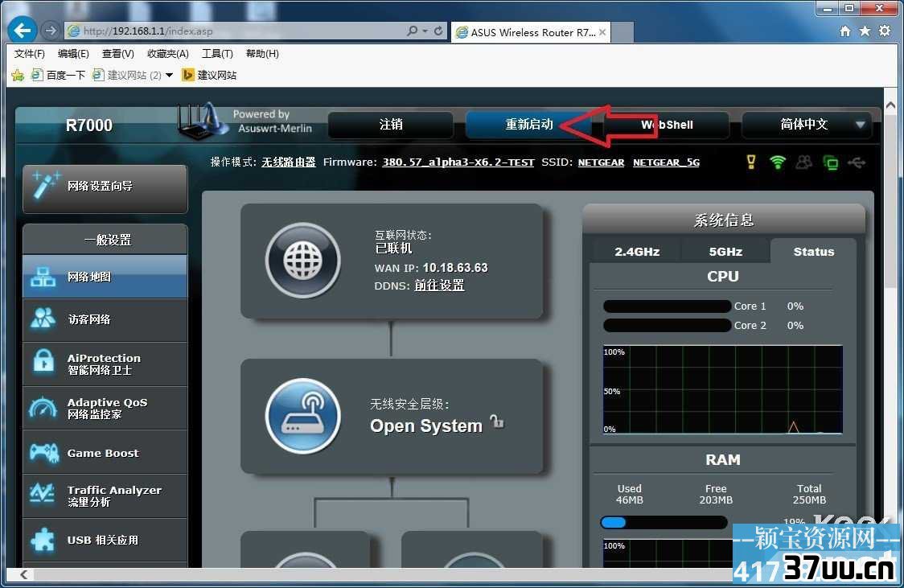Click the DDNS 前往设置 link
Viewport: 904px width, 588px height.
coord(439,286)
